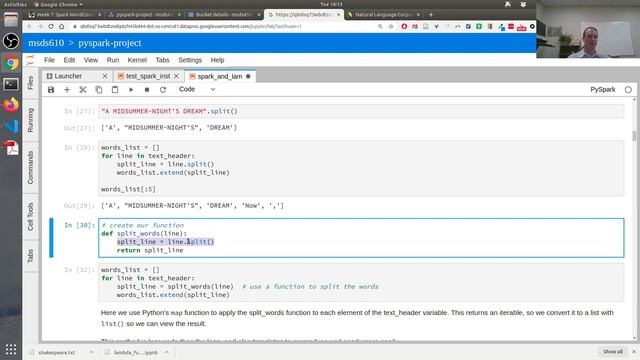
Task: Open Visual Studio Code from the dock
Action: click(x=11, y=126)
